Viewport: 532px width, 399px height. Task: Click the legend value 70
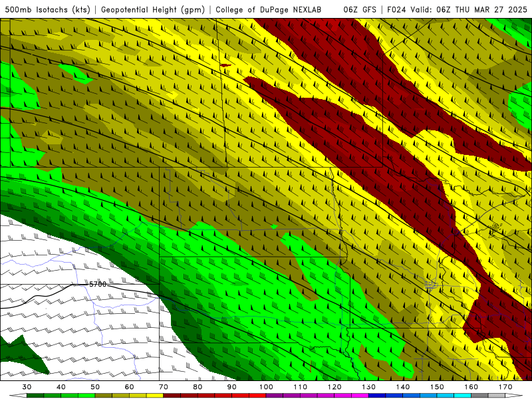164,387
